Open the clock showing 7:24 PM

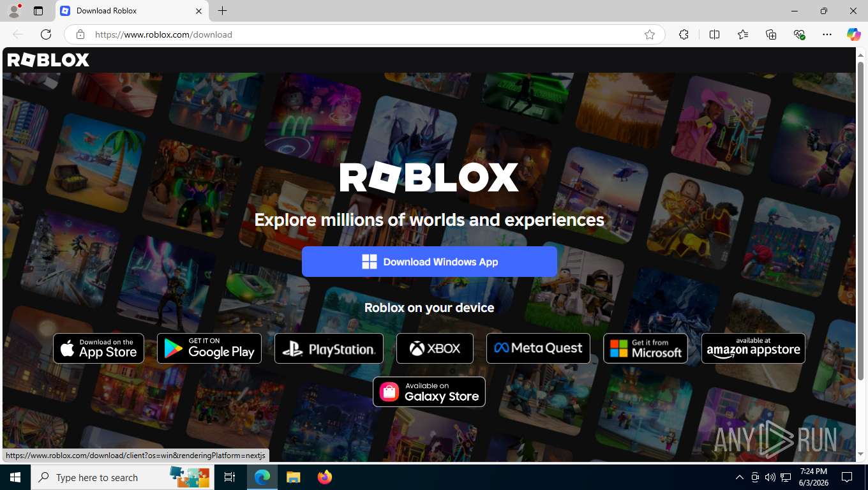click(812, 477)
